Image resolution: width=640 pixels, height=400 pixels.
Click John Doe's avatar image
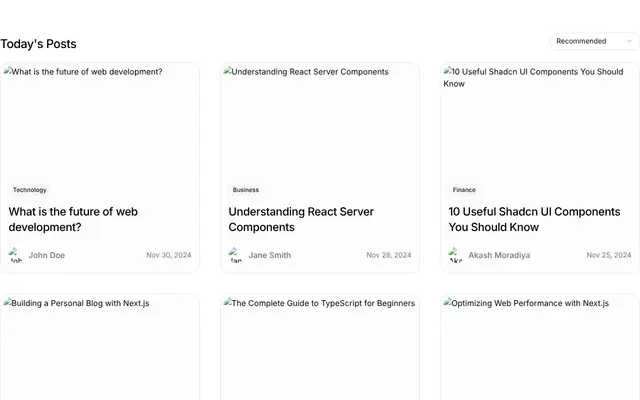point(16,255)
